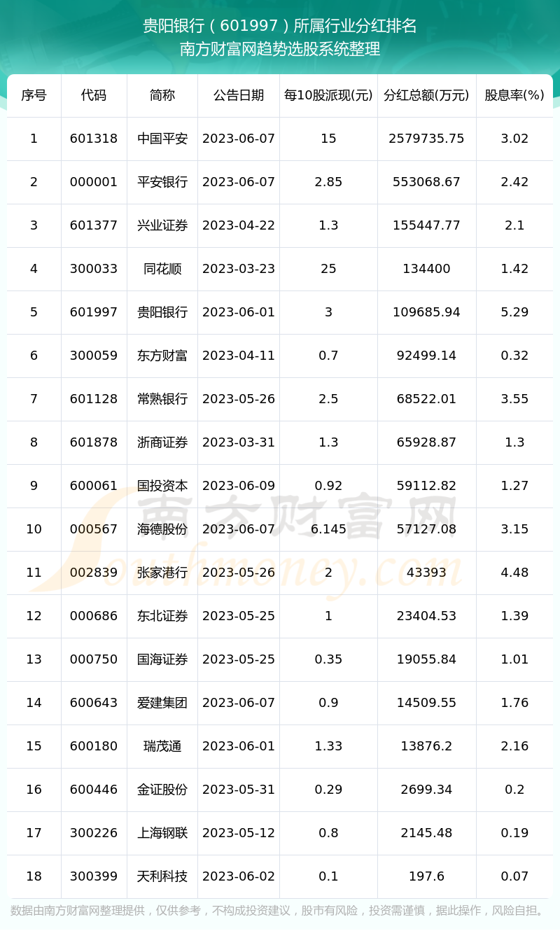This screenshot has height=945, width=560.
Task: Click stock code 002839
Action: pyautogui.click(x=94, y=573)
